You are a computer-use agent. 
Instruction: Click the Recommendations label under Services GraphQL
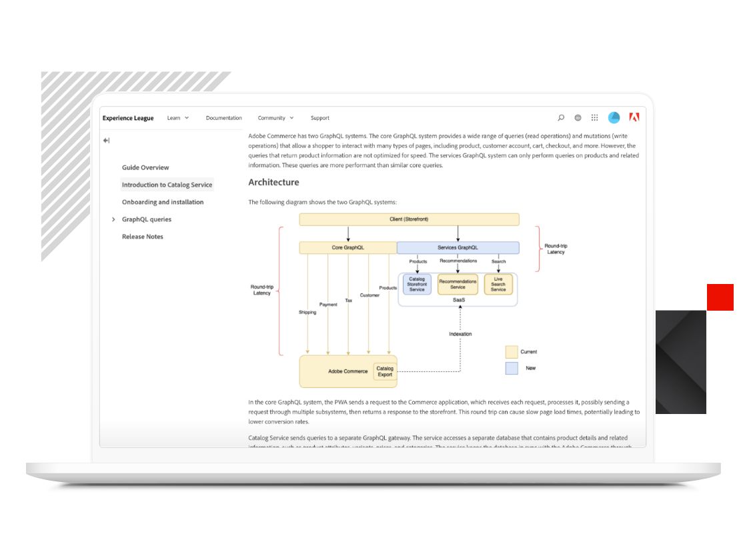click(x=458, y=261)
